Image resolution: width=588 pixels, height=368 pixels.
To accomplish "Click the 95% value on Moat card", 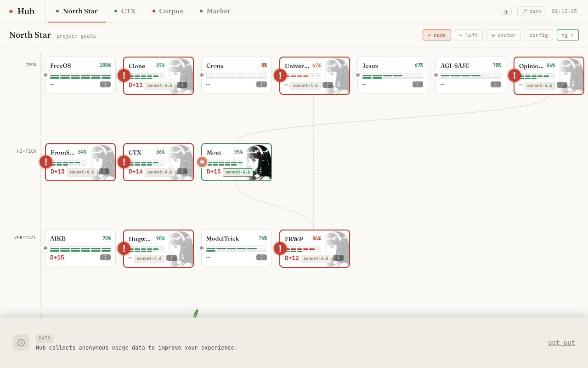I will pyautogui.click(x=238, y=152).
